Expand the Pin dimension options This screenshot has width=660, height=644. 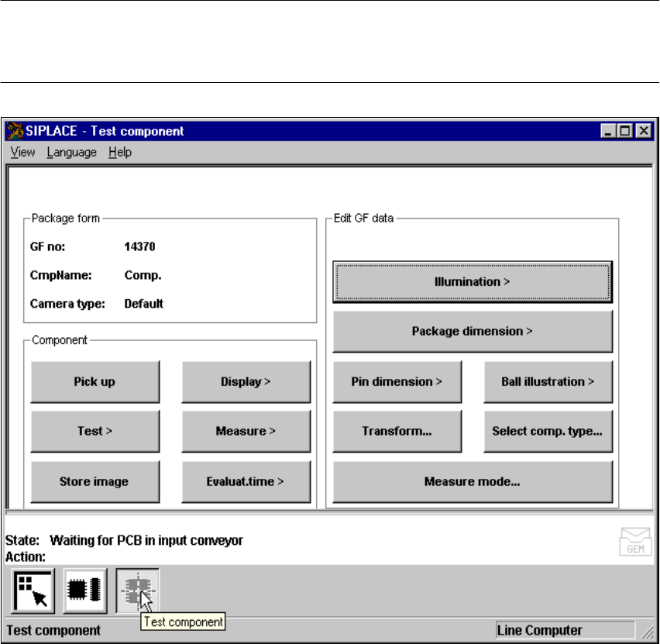tap(397, 381)
